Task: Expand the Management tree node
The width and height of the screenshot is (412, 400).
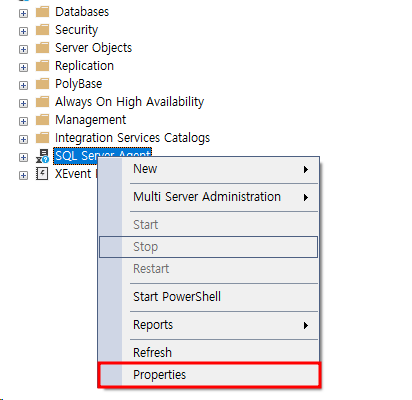Action: 23,121
